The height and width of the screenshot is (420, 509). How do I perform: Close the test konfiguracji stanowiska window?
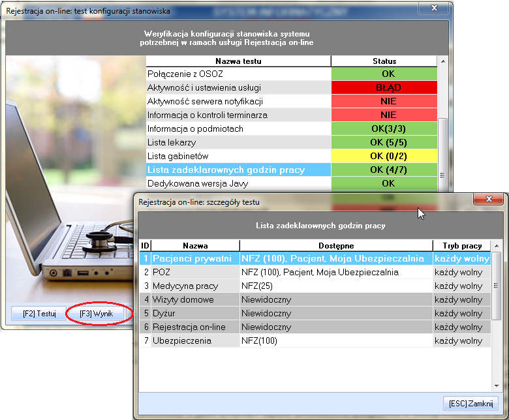click(x=434, y=8)
